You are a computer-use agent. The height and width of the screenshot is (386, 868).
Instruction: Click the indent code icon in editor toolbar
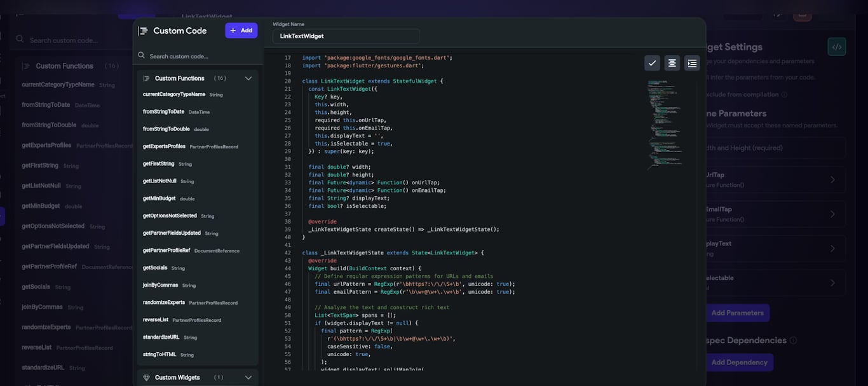692,63
